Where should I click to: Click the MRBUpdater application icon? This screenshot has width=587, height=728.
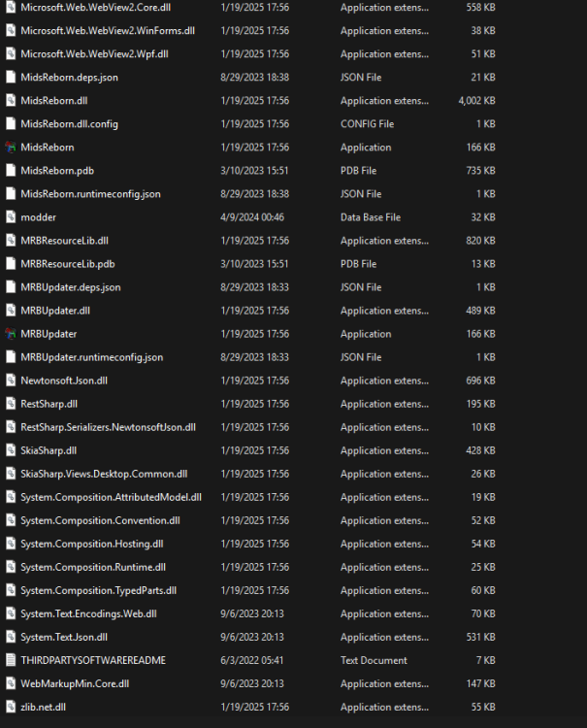(11, 334)
